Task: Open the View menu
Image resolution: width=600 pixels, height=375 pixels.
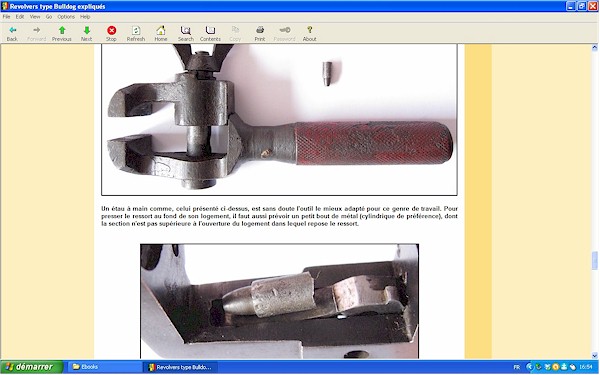Action: [x=35, y=17]
